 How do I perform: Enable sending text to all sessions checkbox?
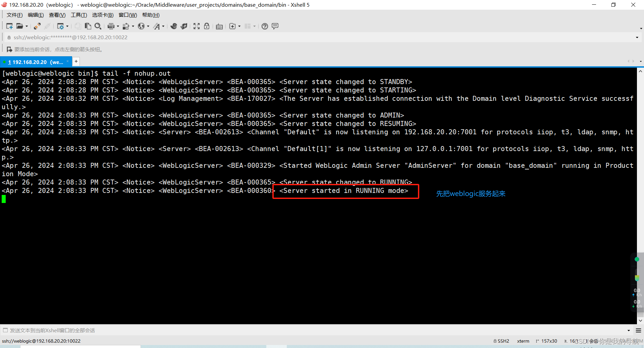point(5,330)
